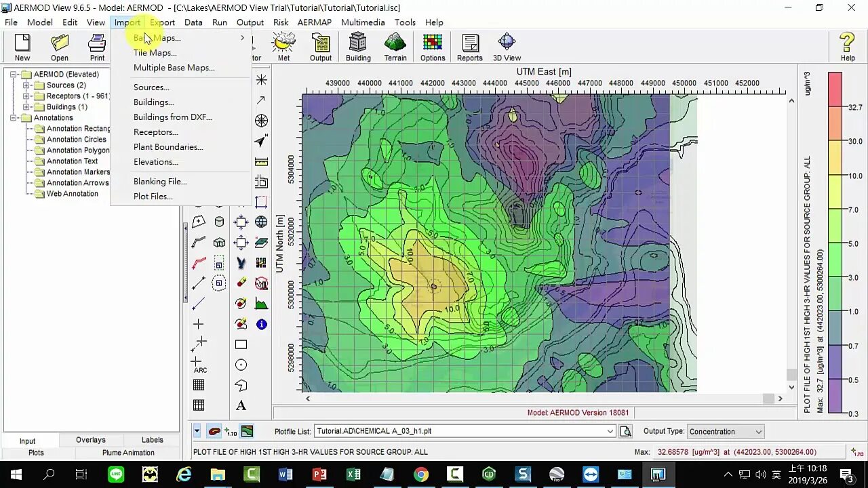Image resolution: width=868 pixels, height=488 pixels.
Task: Open the Output Type dropdown
Action: 758,431
